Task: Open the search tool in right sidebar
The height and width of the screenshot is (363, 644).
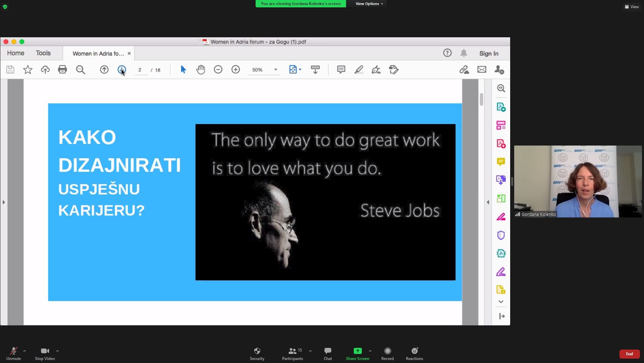Action: [x=501, y=88]
